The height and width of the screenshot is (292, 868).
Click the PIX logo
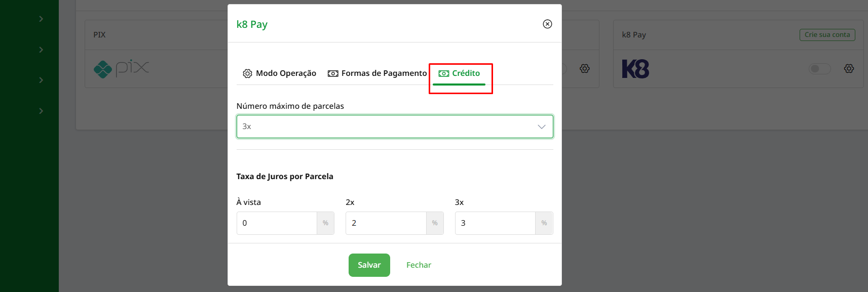tap(122, 69)
